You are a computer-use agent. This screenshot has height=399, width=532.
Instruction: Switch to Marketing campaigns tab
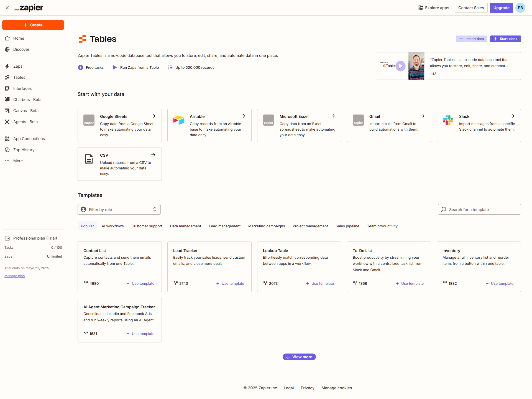click(267, 226)
